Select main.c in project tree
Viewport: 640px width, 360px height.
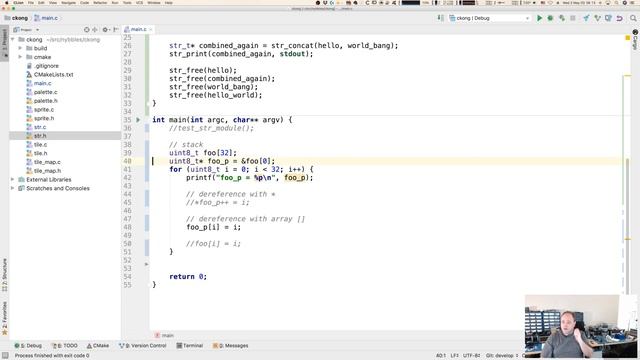pyautogui.click(x=42, y=83)
